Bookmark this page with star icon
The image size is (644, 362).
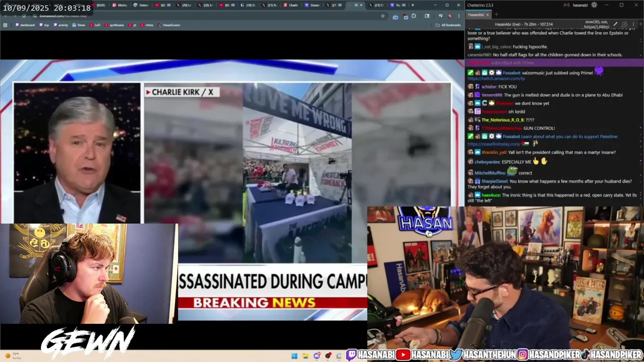coord(383,16)
